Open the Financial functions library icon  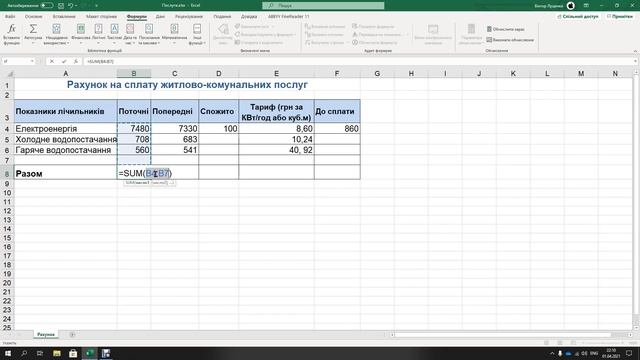click(81, 29)
